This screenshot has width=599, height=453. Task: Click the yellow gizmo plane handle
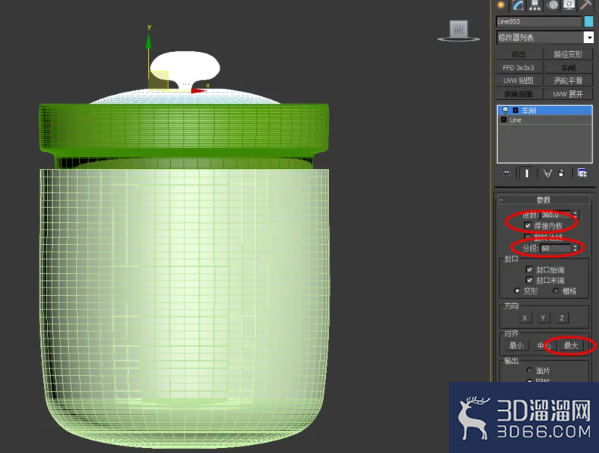click(158, 81)
